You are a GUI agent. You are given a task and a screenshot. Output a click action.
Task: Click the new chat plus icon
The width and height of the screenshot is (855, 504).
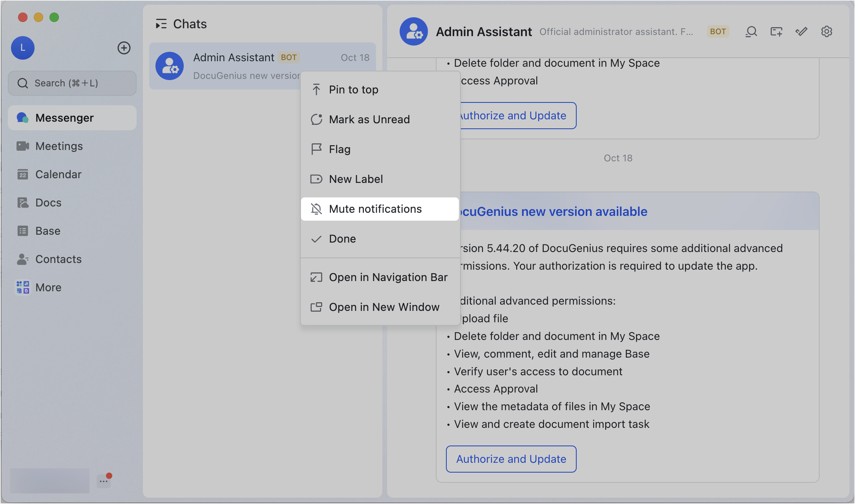click(124, 48)
